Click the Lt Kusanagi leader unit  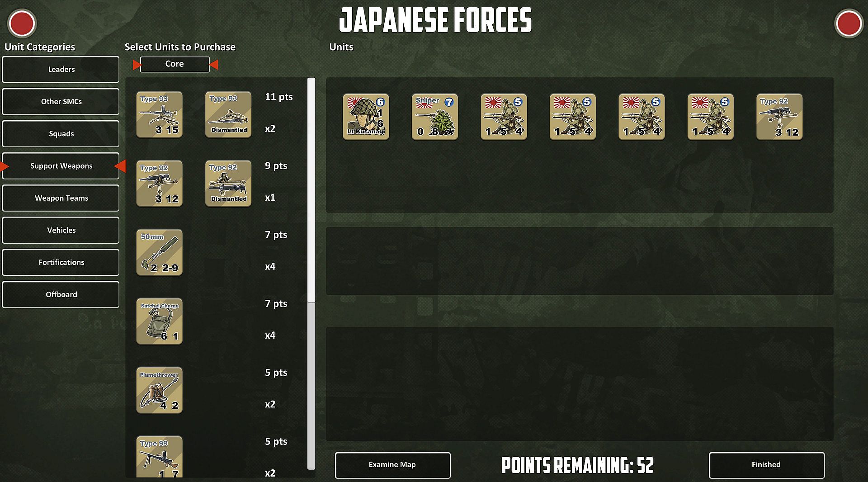tap(366, 117)
